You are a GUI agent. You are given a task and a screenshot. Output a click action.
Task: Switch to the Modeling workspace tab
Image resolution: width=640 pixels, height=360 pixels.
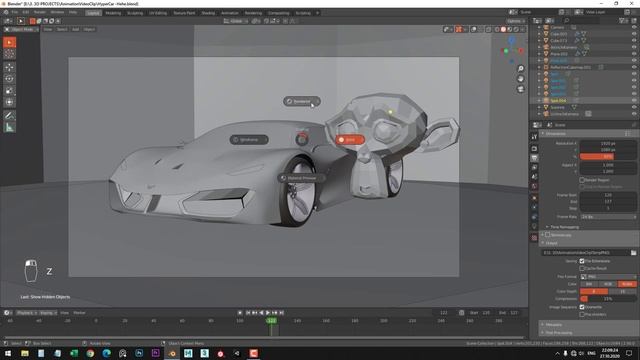coord(113,13)
